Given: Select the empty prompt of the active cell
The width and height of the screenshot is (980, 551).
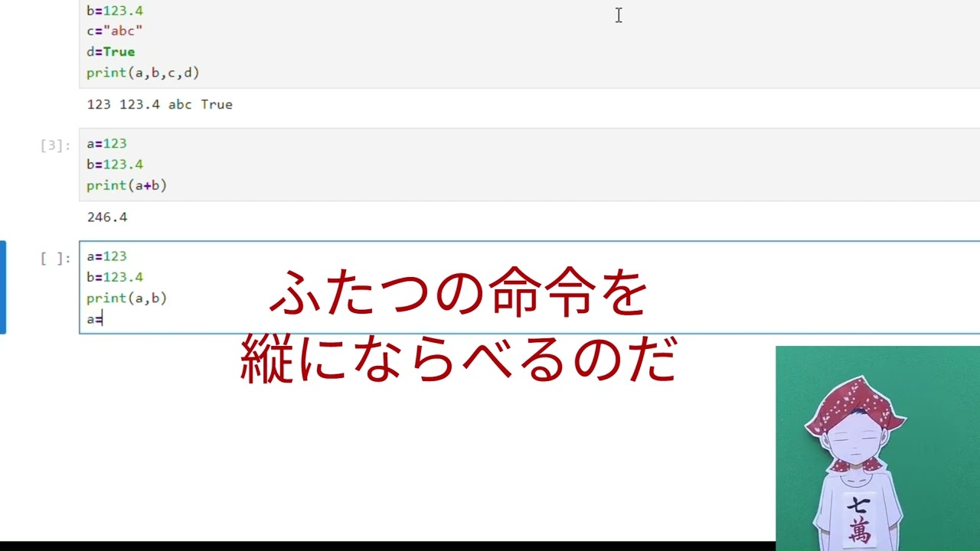Looking at the screenshot, I should tap(55, 258).
